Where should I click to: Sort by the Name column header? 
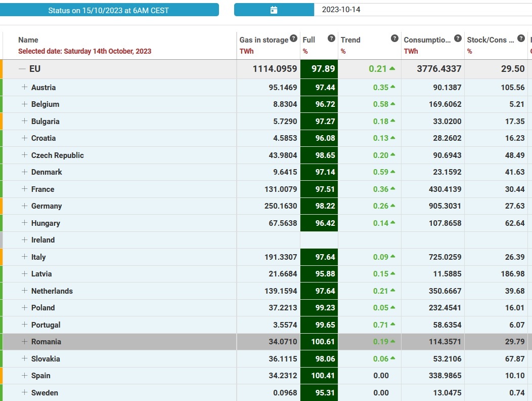[28, 40]
